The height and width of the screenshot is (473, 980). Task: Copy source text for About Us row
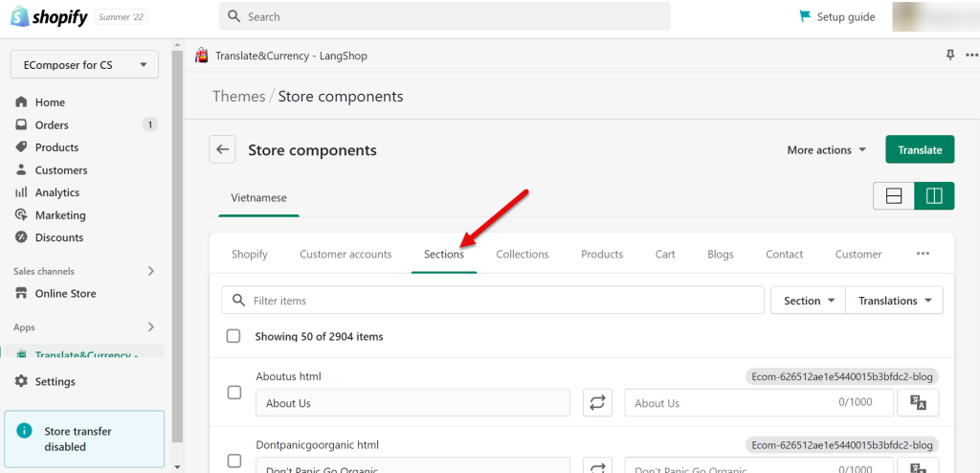pyautogui.click(x=597, y=402)
